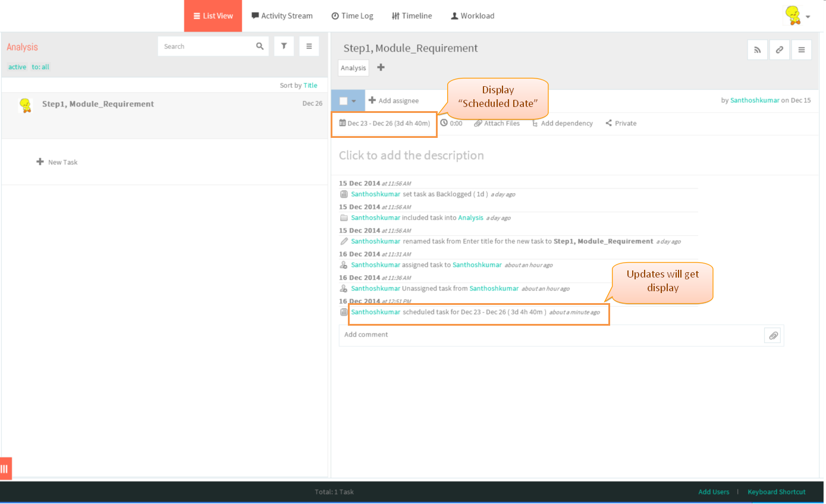Open the task list menu icon

[x=309, y=46]
